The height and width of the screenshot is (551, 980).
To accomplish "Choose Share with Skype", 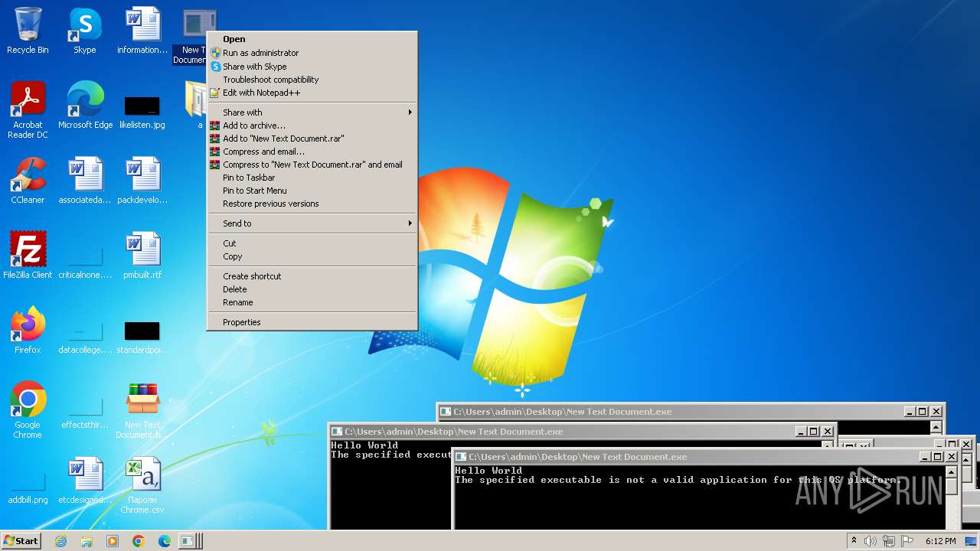I will coord(312,67).
